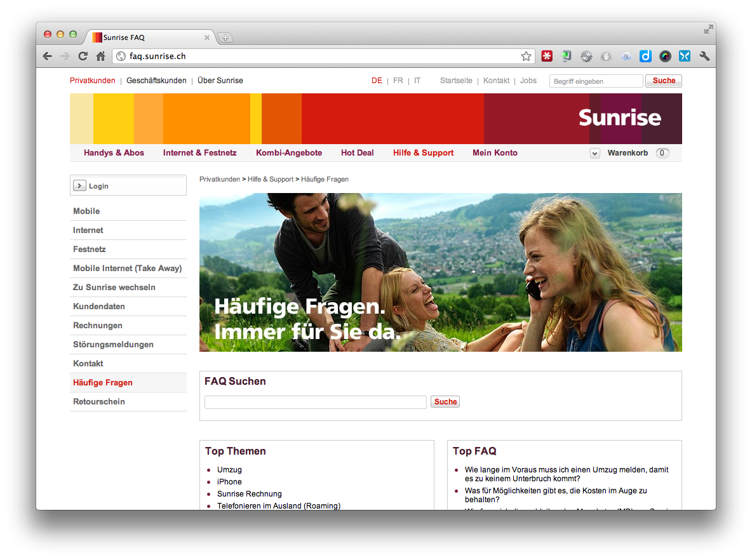Open the Handys & Abos menu

[114, 153]
